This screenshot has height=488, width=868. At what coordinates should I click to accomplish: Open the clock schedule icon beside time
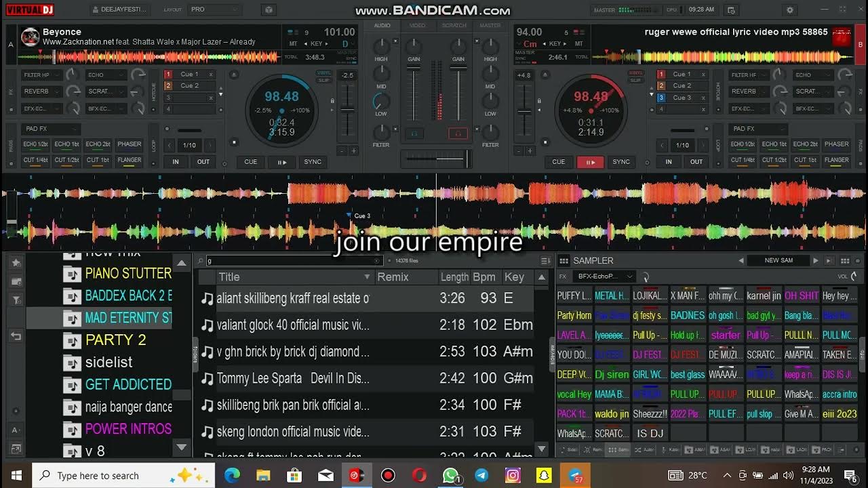point(730,10)
